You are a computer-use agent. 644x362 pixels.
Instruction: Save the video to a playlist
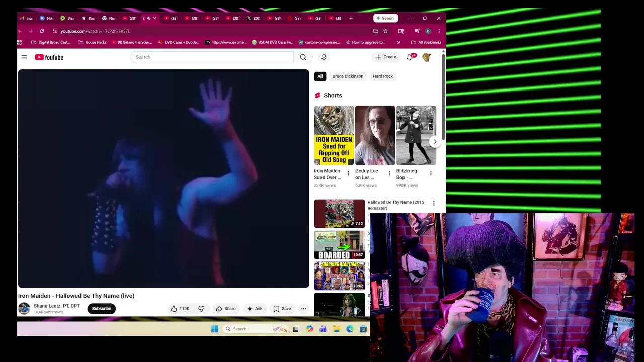click(282, 309)
